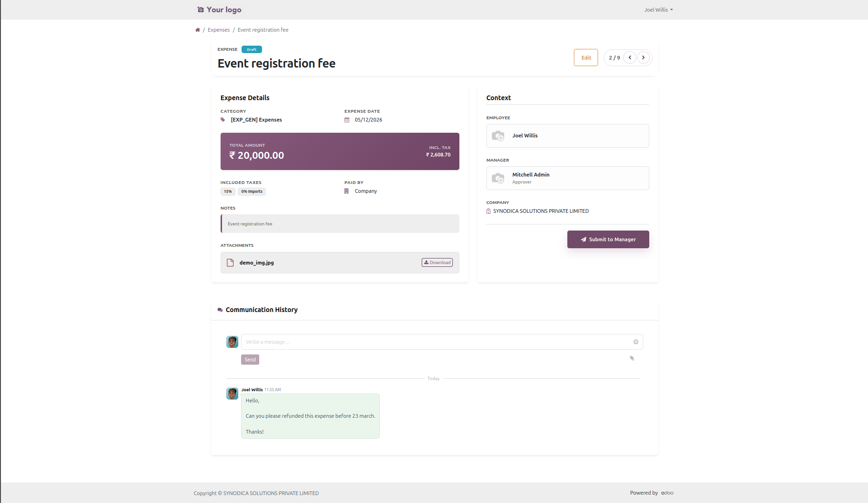Click the Event registration fee notes box
This screenshot has width=868, height=503.
coord(340,224)
